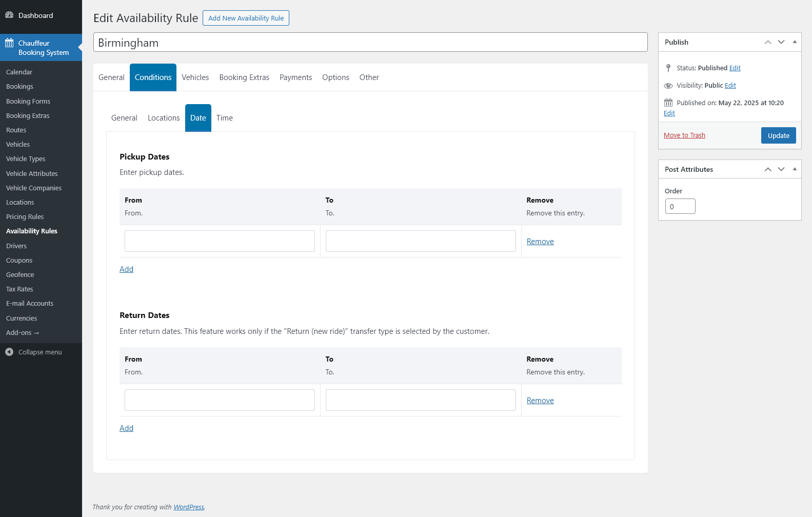Open Availability Rules in sidebar
Image resolution: width=812 pixels, height=517 pixels.
32,231
